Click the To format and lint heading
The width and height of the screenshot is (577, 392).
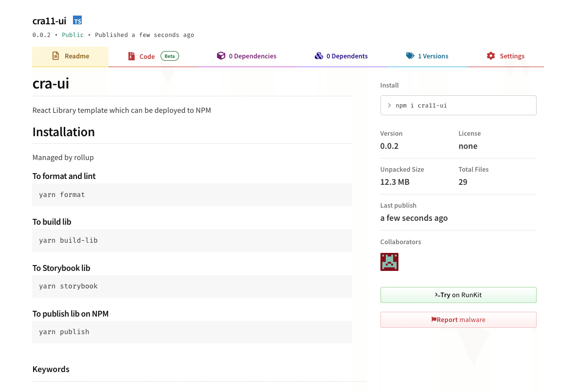click(64, 176)
